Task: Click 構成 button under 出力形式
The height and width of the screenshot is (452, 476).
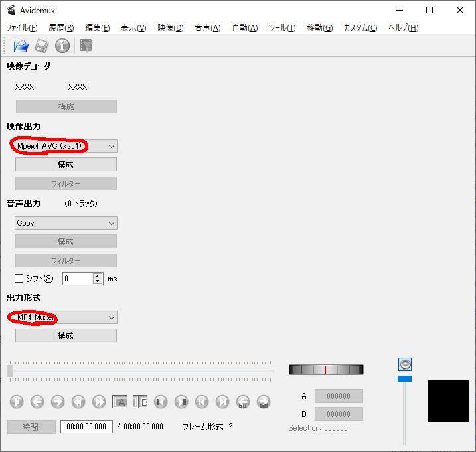Action: click(x=66, y=336)
